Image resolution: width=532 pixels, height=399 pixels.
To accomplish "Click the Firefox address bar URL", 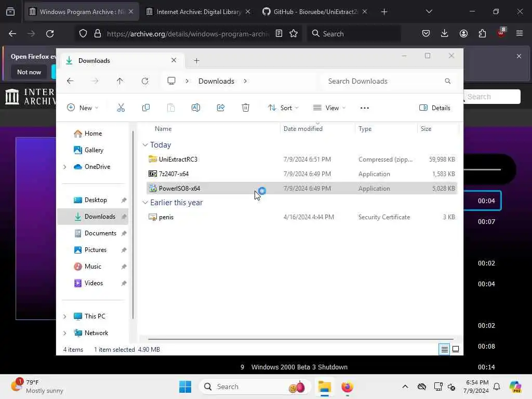I will click(188, 34).
